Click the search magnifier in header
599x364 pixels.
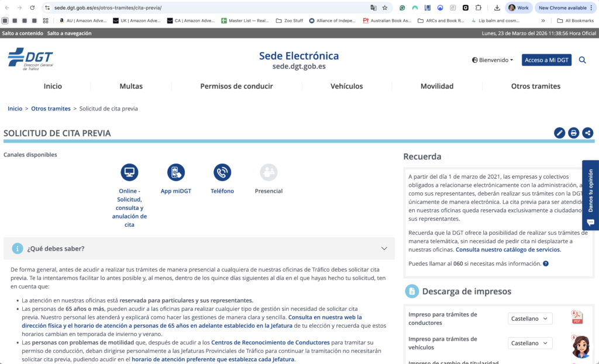click(x=582, y=60)
